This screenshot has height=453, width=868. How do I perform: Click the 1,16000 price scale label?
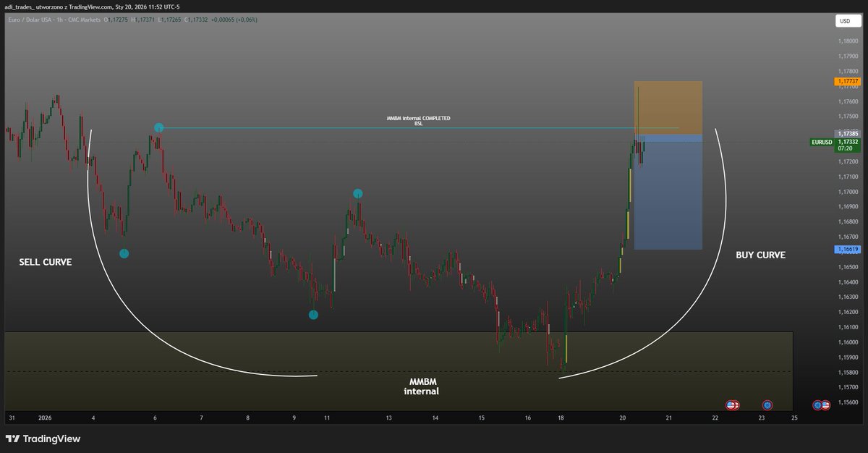point(847,342)
